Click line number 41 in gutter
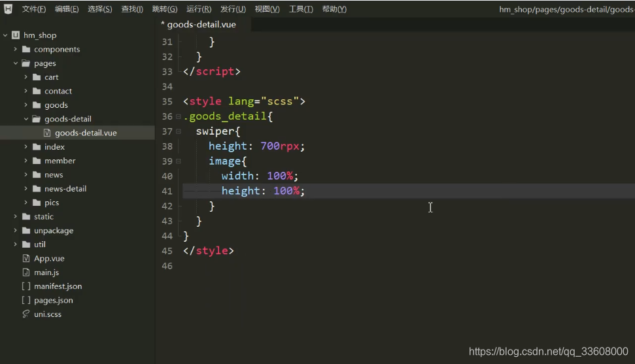This screenshot has width=635, height=364. click(167, 191)
